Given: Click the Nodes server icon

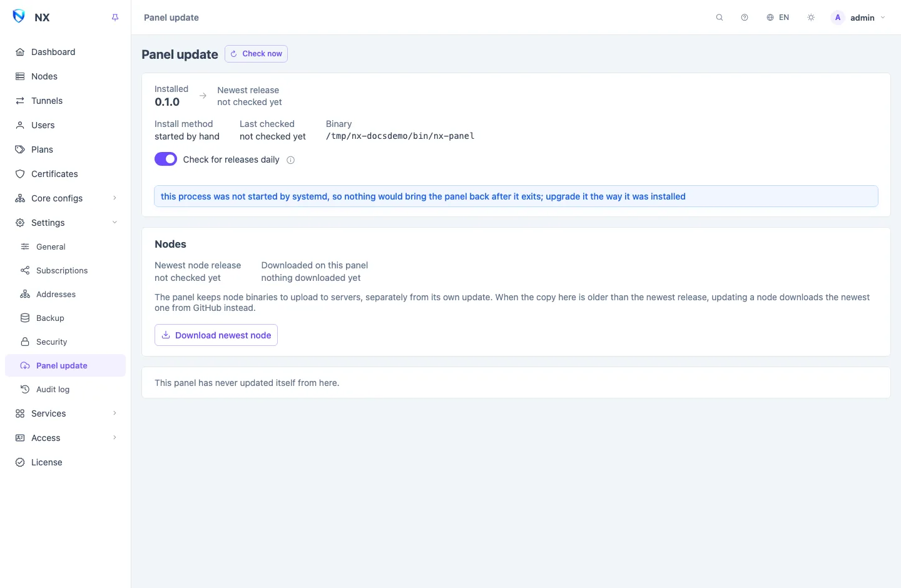Looking at the screenshot, I should point(20,76).
